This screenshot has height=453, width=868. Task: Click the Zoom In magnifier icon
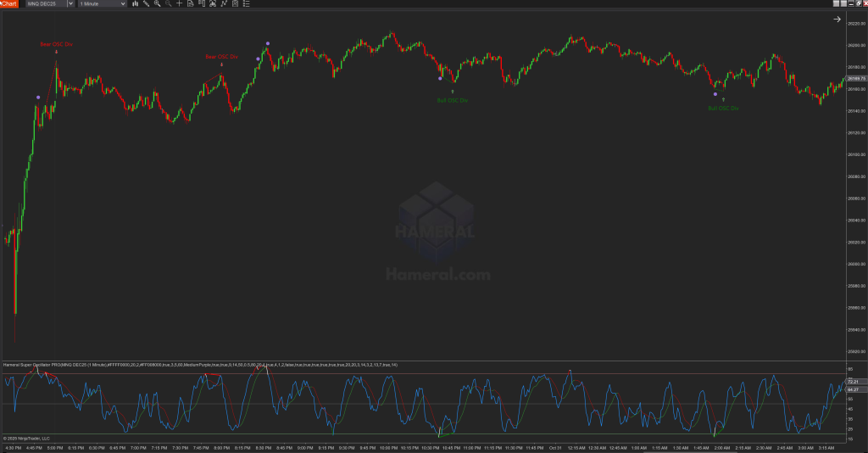tap(157, 3)
